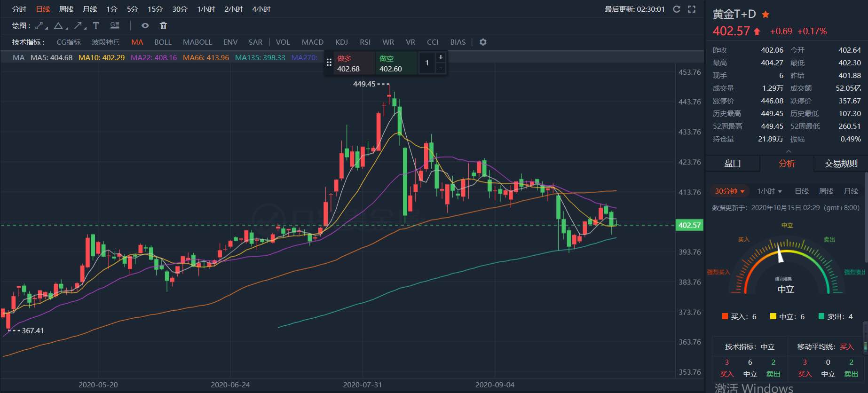This screenshot has width=868, height=393.
Task: Open the 盘口 tab
Action: point(733,164)
